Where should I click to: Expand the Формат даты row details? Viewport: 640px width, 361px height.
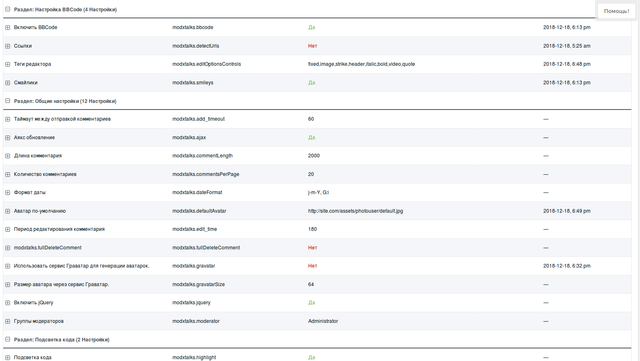coord(7,192)
